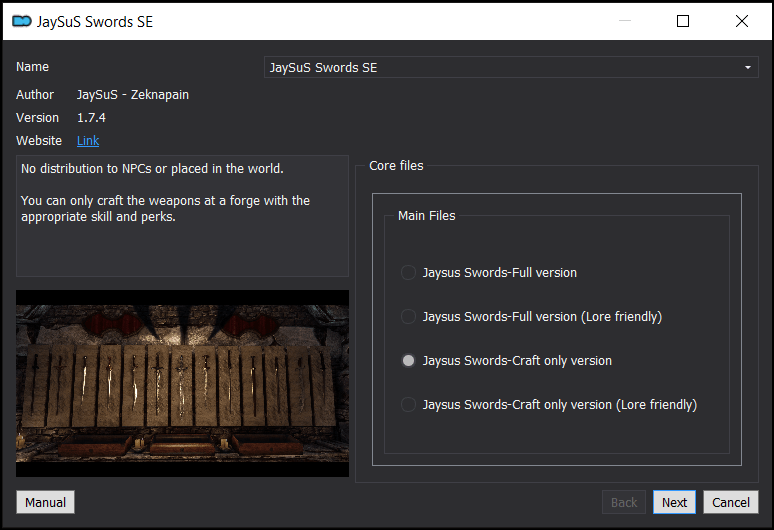Click the swords preview screenshot
This screenshot has height=530, width=774.
(182, 383)
